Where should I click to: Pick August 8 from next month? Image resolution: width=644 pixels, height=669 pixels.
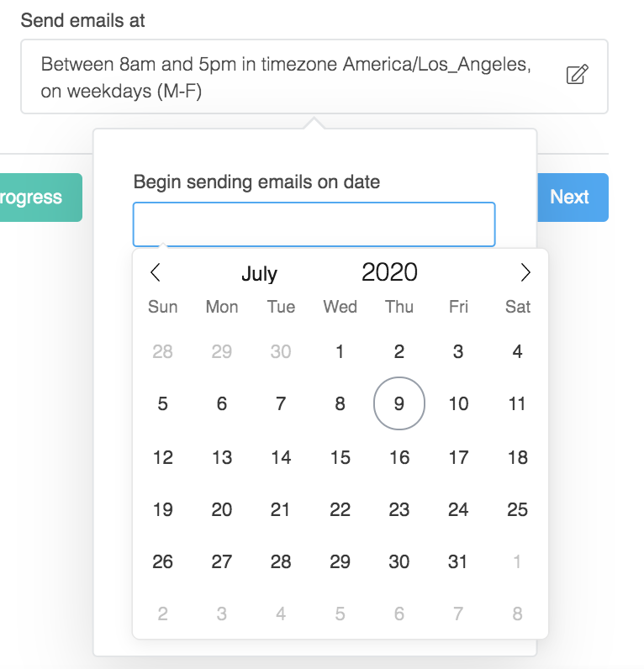[x=518, y=614]
